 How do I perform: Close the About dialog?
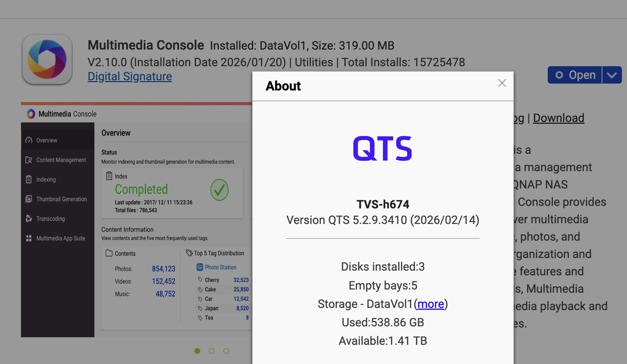point(502,83)
